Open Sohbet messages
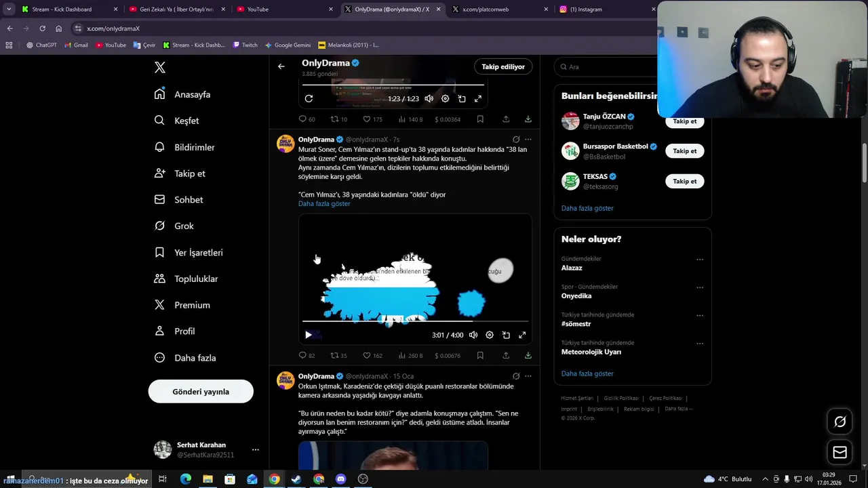The width and height of the screenshot is (868, 488). (178, 200)
